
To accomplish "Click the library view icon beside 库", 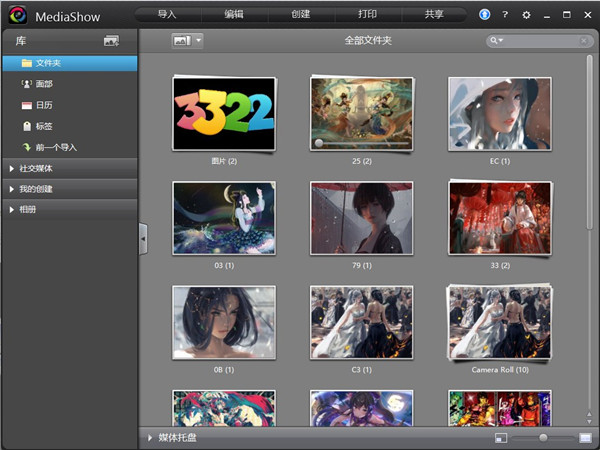I will pyautogui.click(x=111, y=40).
